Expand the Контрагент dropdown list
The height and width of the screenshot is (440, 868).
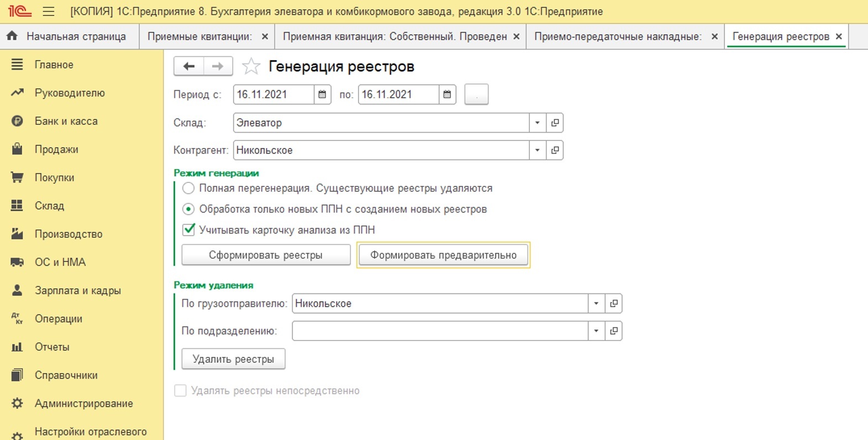click(537, 150)
